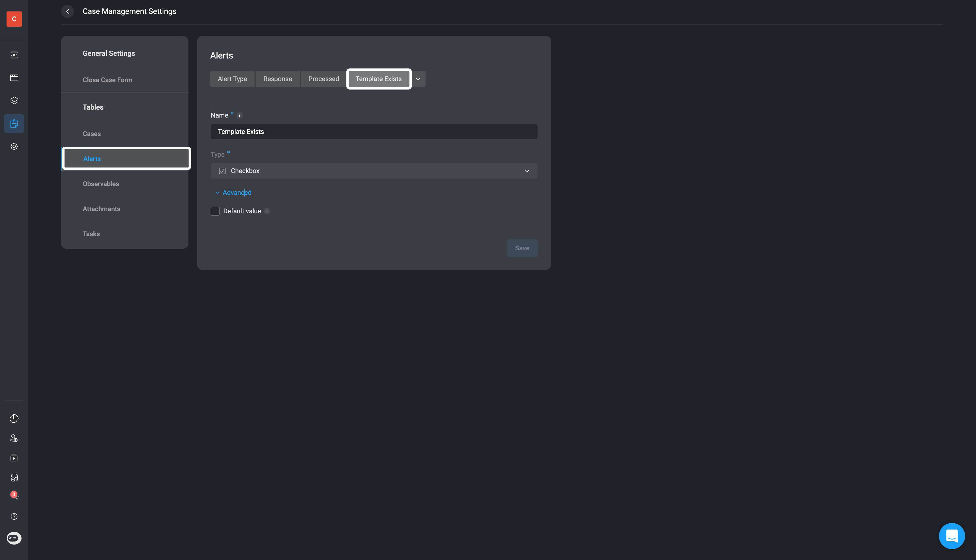Open the window-panel icon in sidebar

(x=14, y=78)
